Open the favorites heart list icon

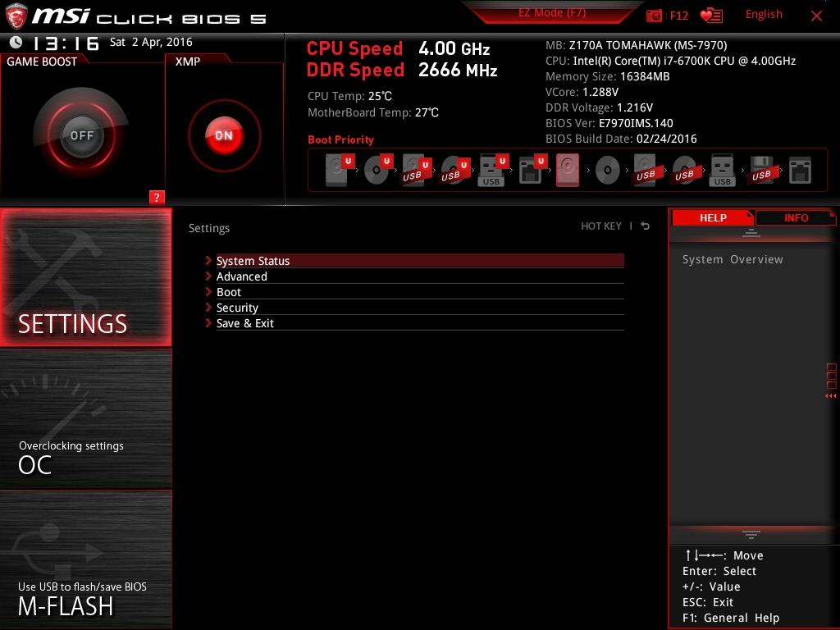point(711,16)
